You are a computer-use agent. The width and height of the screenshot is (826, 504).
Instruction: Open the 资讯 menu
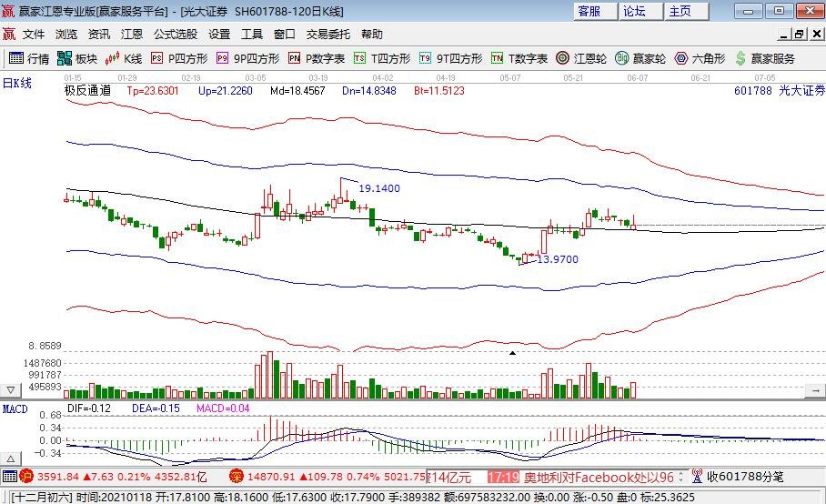pos(99,35)
